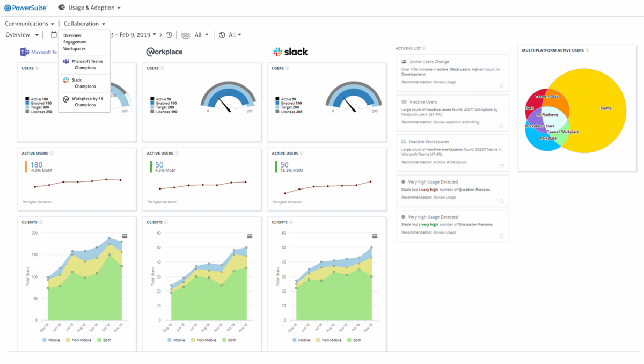Click the Workplace platform logo heading
Screen dimensions: 644x364
164,52
